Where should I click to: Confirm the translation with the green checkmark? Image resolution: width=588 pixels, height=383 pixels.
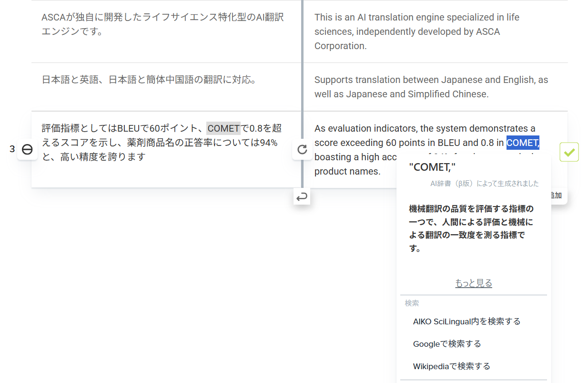click(569, 152)
